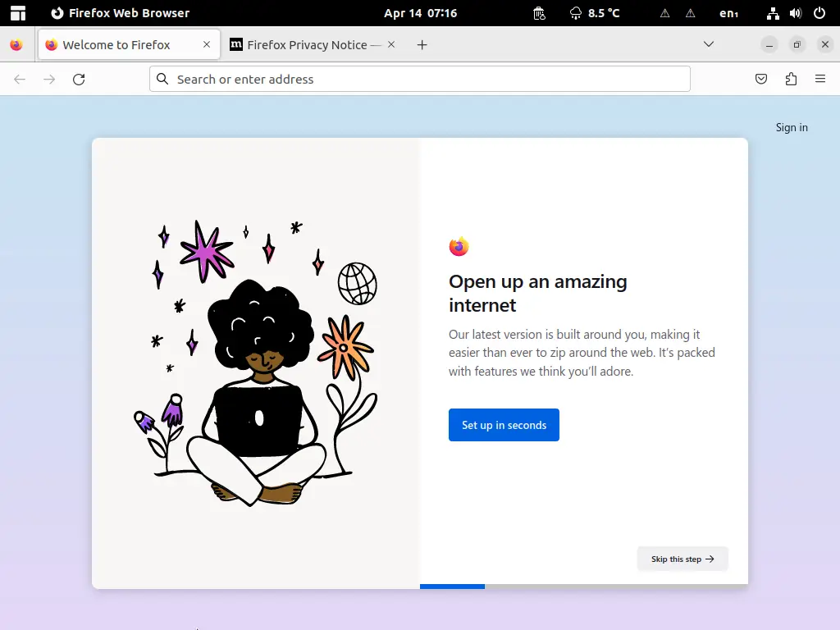Image resolution: width=840 pixels, height=630 pixels.
Task: Close the Welcome to Firefox tab
Action: click(207, 44)
